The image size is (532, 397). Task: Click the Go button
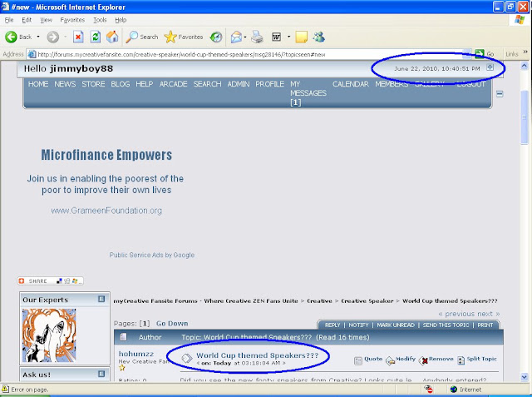point(484,54)
